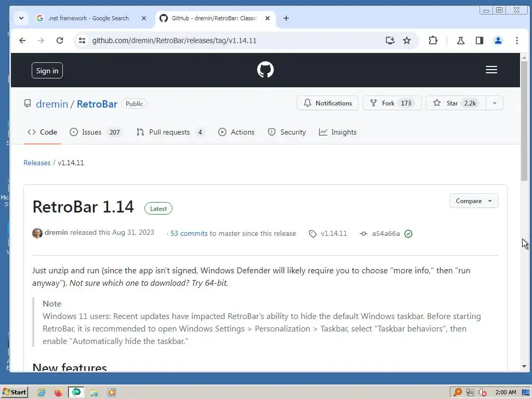The image size is (532, 399).
Task: Open Chrome three-dot menu
Action: [x=517, y=41]
